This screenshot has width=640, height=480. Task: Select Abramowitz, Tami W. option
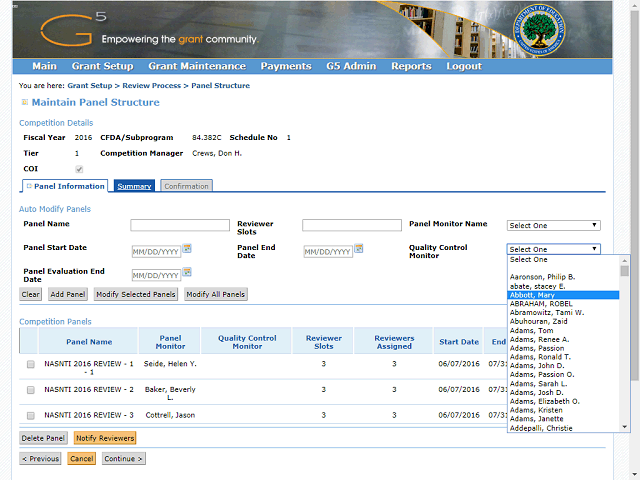pos(563,313)
